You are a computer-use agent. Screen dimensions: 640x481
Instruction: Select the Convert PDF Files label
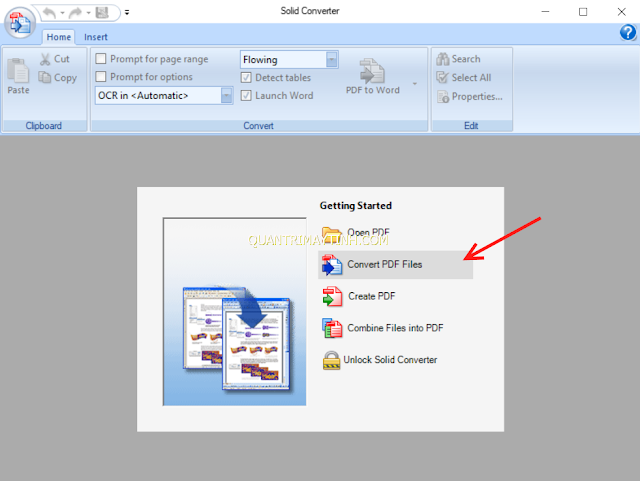[384, 265]
